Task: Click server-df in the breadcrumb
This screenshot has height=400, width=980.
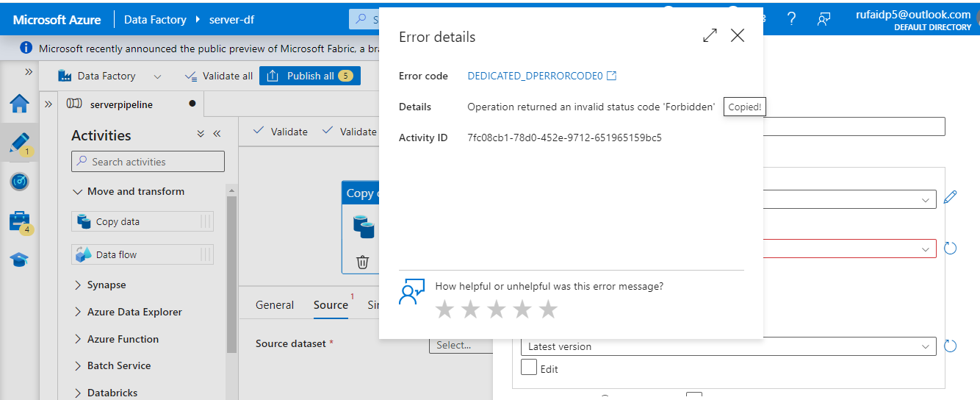Action: pos(232,20)
